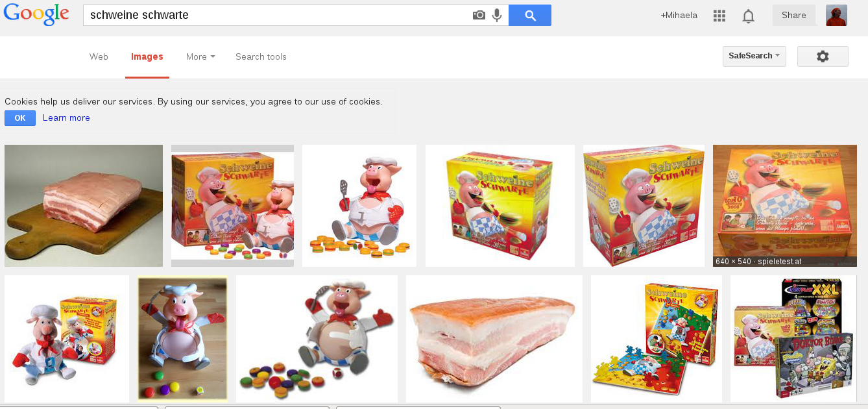Select the Images tab
Screen dimensions: 868x409
[147, 56]
